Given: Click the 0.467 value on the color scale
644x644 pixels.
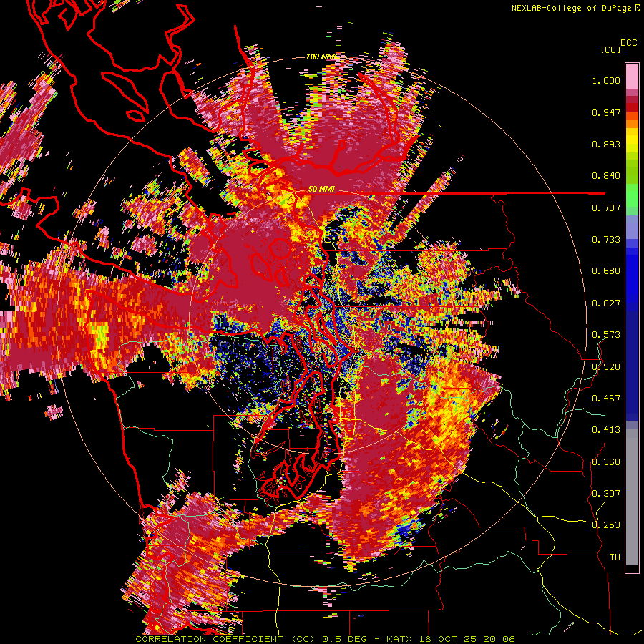Looking at the screenshot, I should pos(606,399).
